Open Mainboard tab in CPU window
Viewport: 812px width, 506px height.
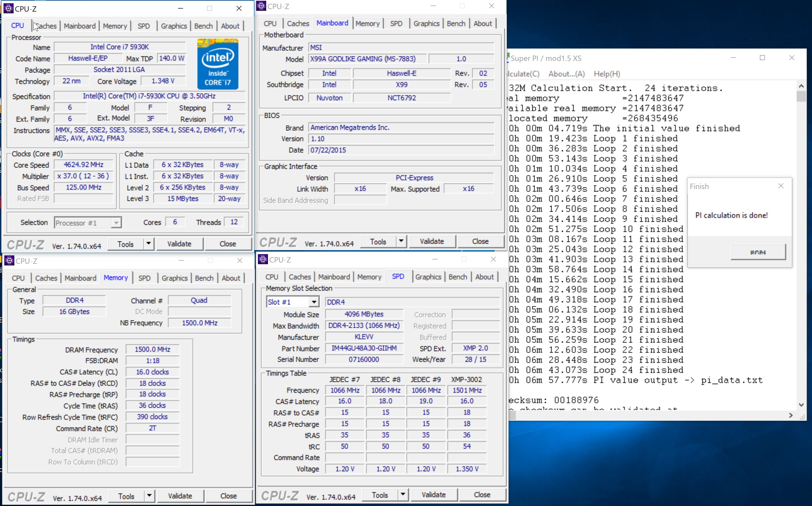click(80, 26)
